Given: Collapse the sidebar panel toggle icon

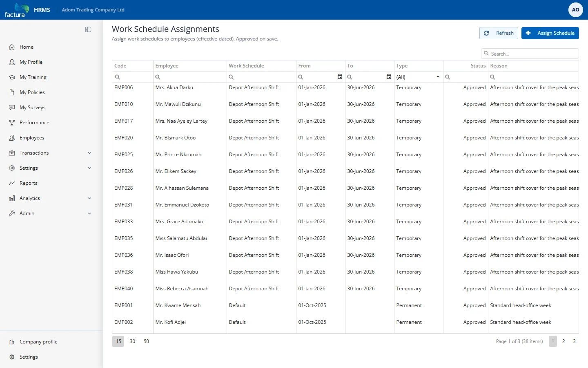Looking at the screenshot, I should (x=88, y=29).
